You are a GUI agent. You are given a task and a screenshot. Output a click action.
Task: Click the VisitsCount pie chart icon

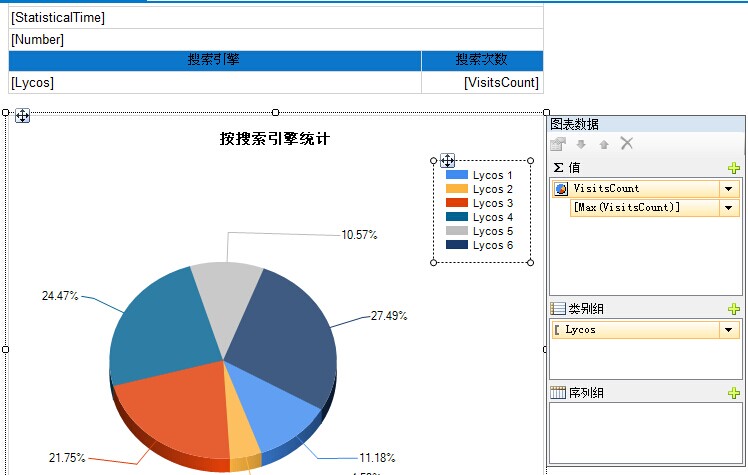click(561, 189)
